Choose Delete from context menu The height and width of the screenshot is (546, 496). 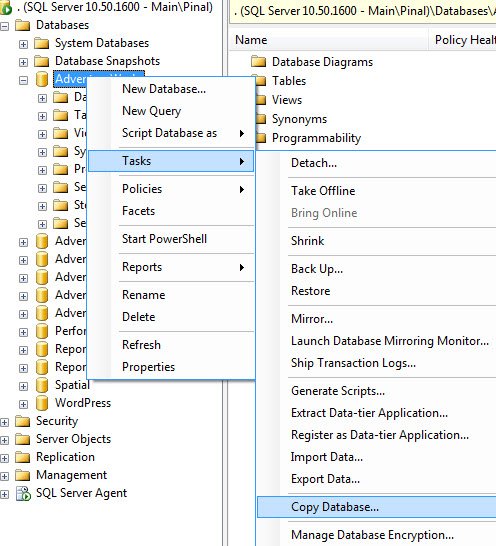click(171, 317)
